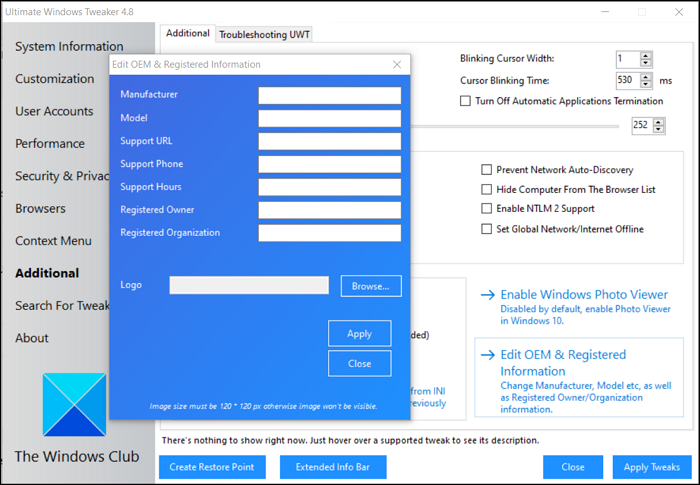
Task: Check Set Global Network/Internet Offline
Action: pyautogui.click(x=486, y=229)
